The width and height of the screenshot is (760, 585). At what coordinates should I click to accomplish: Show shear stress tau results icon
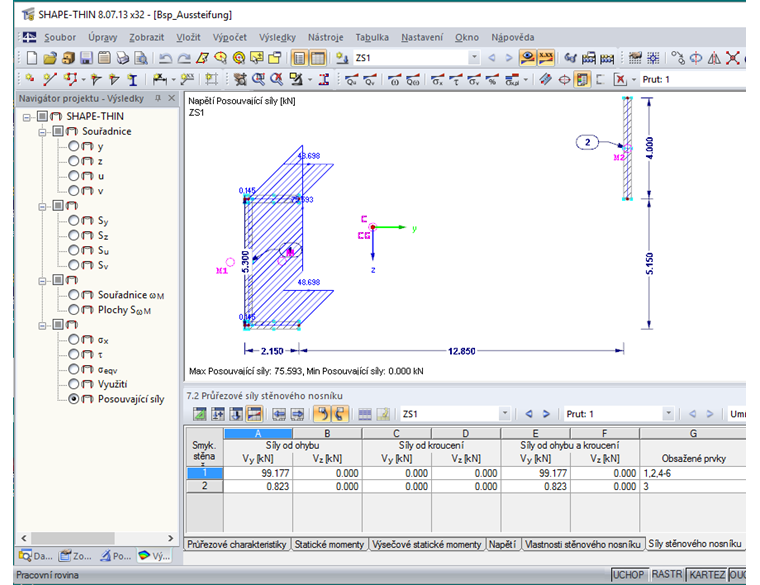pos(456,79)
